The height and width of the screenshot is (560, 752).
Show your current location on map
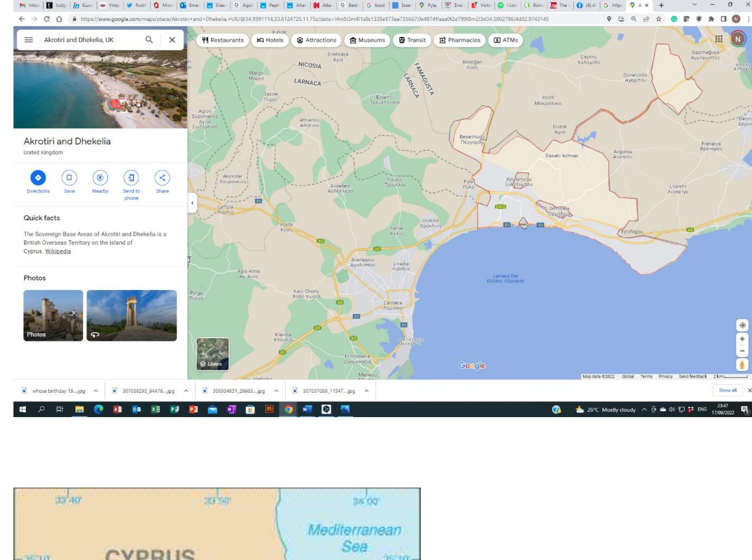click(x=742, y=325)
